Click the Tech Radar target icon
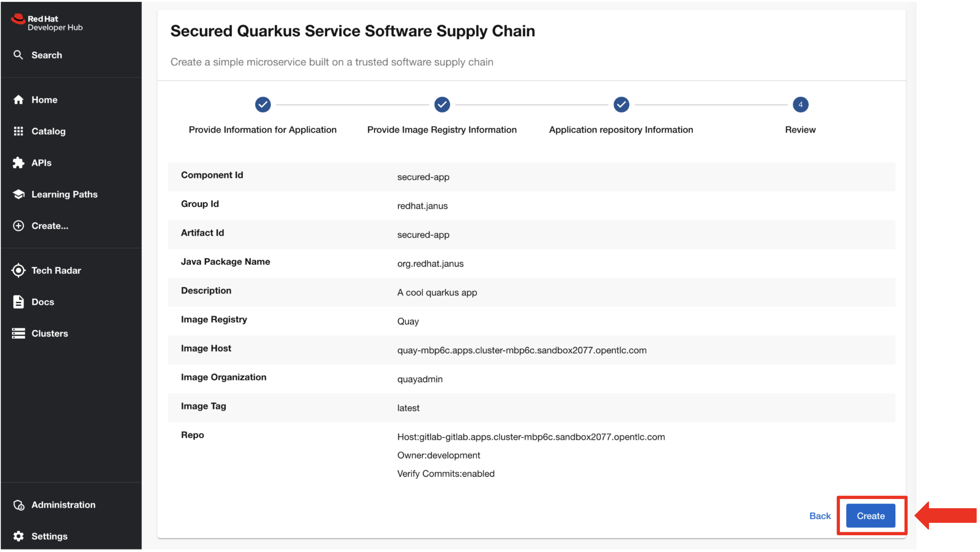980x552 pixels. 18,271
